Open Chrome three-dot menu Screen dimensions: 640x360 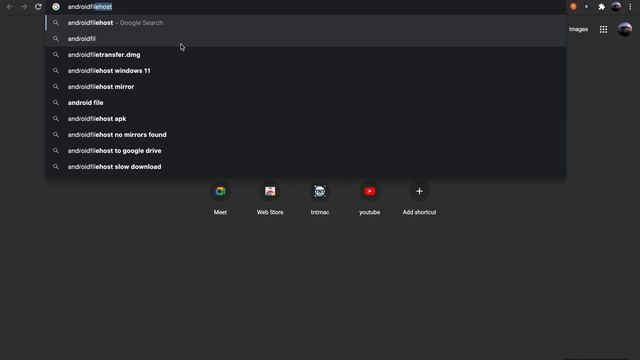(x=630, y=7)
